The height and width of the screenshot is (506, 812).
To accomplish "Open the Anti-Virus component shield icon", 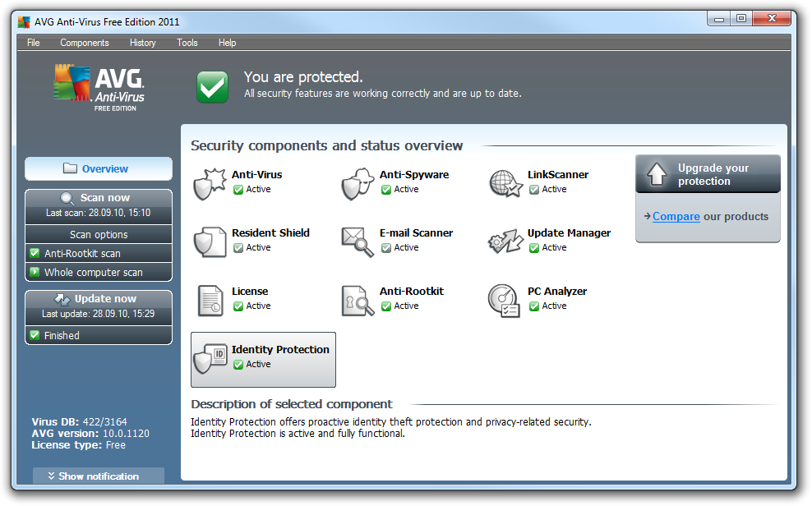I will click(x=209, y=183).
